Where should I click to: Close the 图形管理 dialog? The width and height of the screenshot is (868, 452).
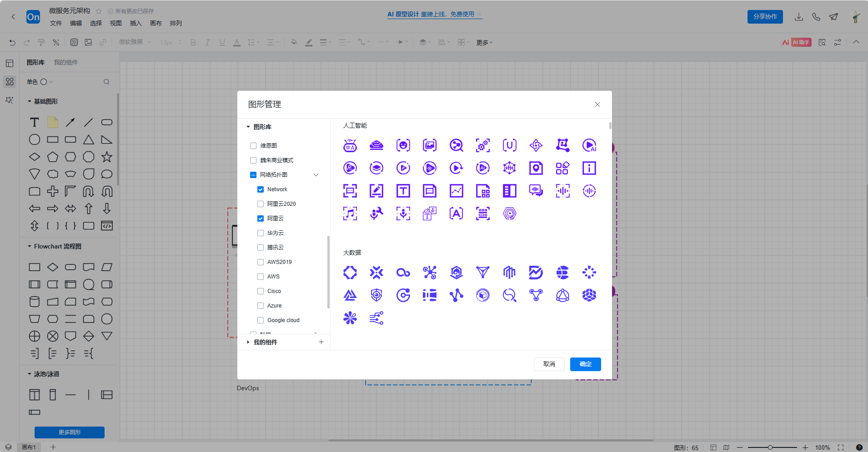597,104
